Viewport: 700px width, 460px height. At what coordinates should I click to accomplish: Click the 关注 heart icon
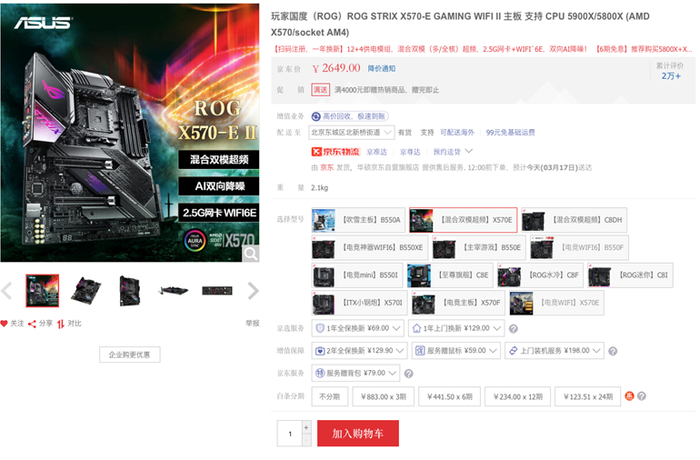[x=4, y=323]
